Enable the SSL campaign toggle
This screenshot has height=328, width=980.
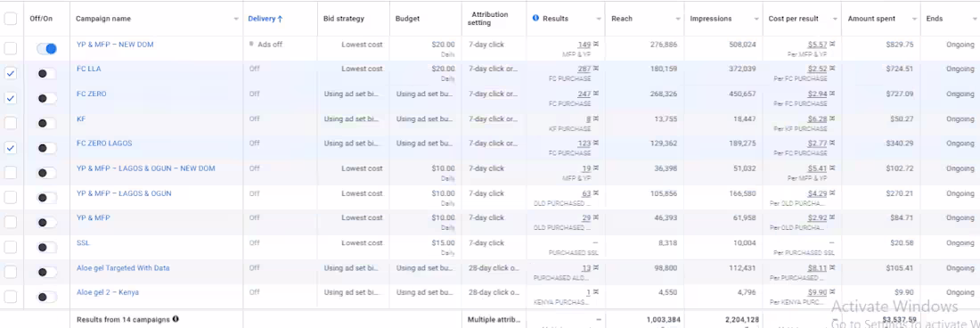47,248
